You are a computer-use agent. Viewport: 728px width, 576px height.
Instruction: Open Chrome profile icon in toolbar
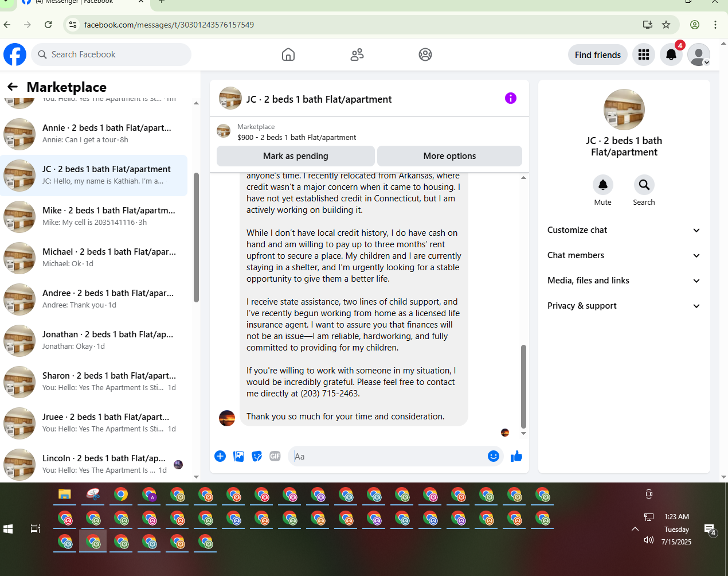coord(695,25)
